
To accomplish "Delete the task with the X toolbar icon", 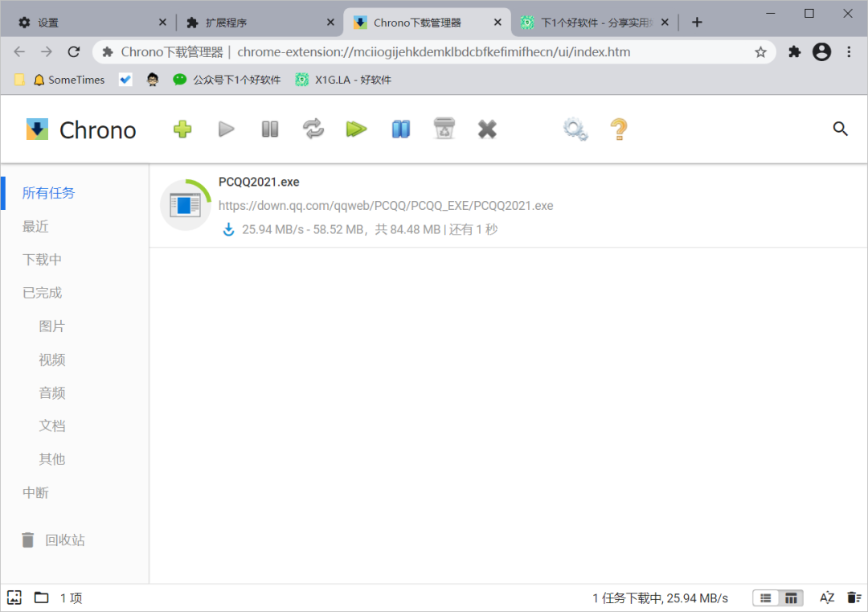I will click(x=487, y=129).
